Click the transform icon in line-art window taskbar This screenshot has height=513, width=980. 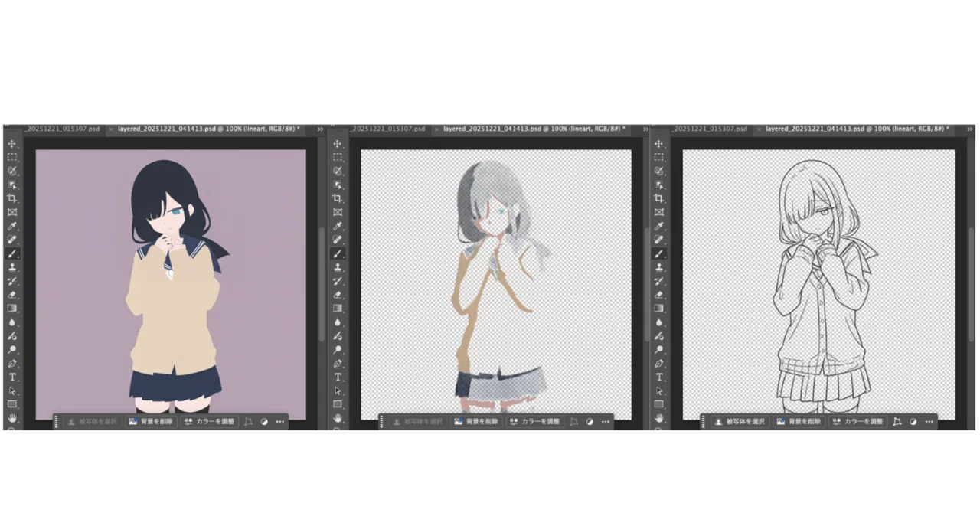coord(897,422)
